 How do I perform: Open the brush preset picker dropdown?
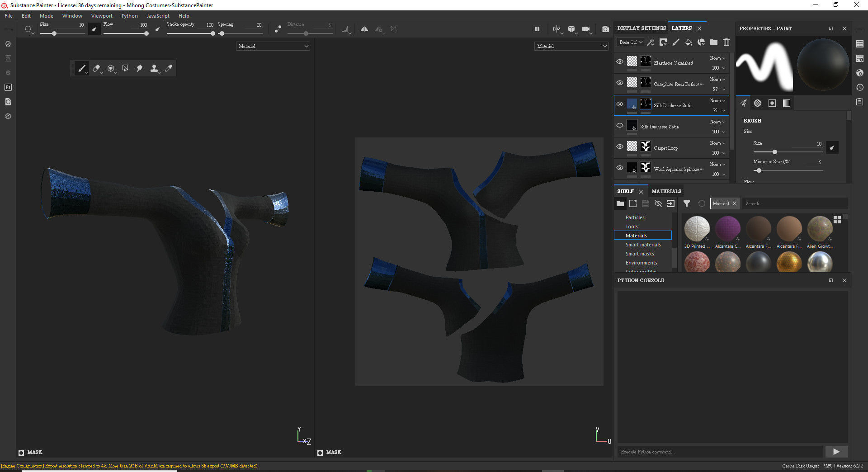tap(29, 30)
